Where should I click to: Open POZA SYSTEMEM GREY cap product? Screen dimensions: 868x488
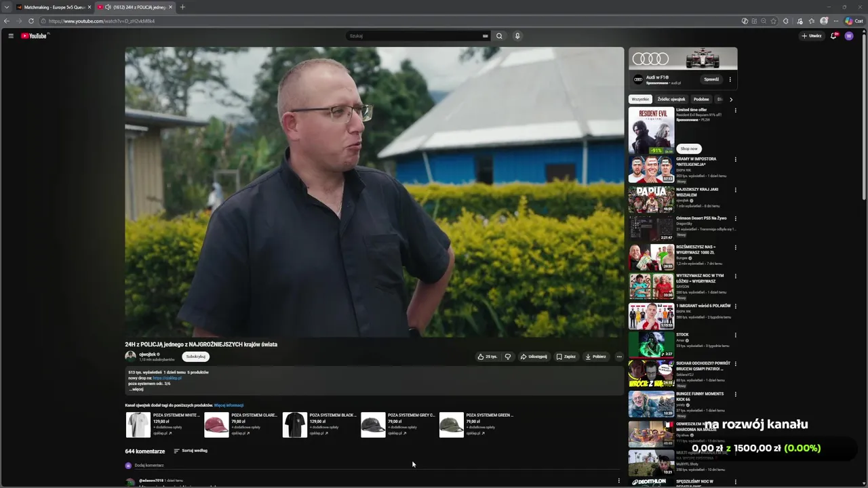pos(398,424)
